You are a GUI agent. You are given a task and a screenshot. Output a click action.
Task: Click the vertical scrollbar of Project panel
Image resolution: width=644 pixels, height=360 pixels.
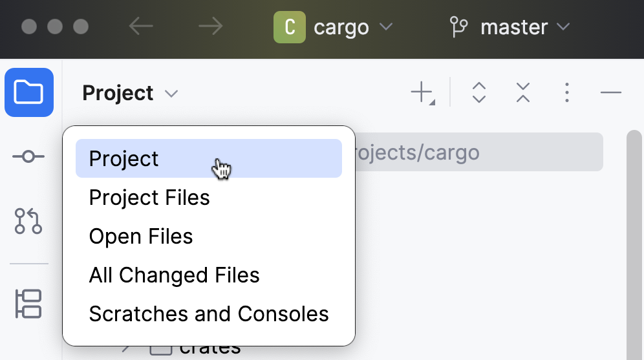pyautogui.click(x=634, y=246)
